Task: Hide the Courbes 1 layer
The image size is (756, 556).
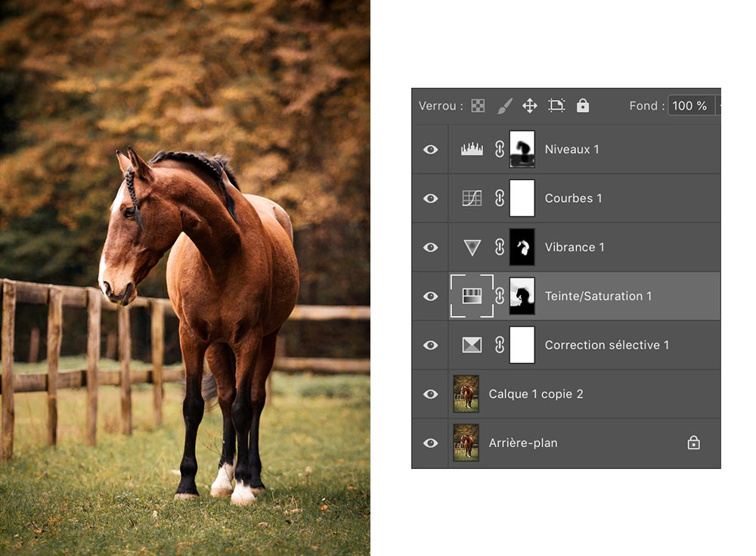Action: click(431, 198)
